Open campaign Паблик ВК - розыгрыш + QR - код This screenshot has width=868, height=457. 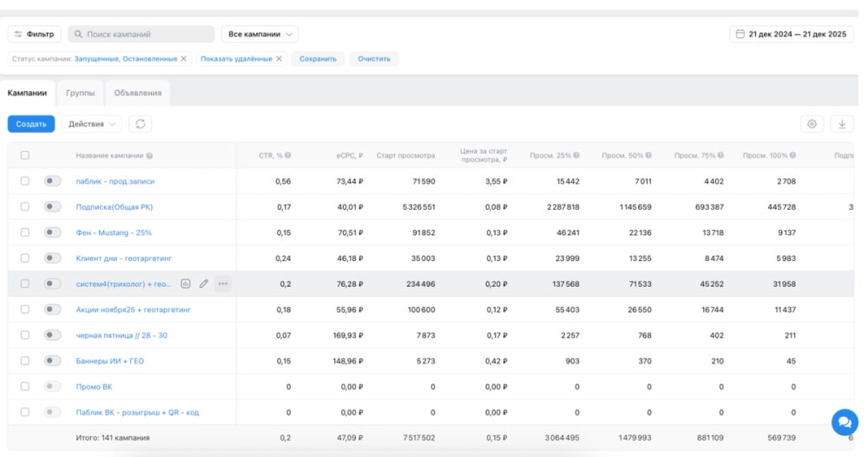click(x=137, y=413)
